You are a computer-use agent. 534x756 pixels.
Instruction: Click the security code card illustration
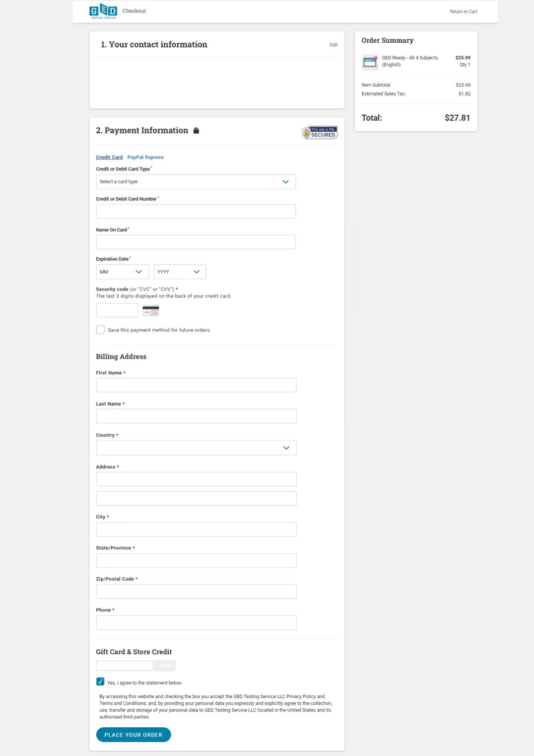[150, 310]
